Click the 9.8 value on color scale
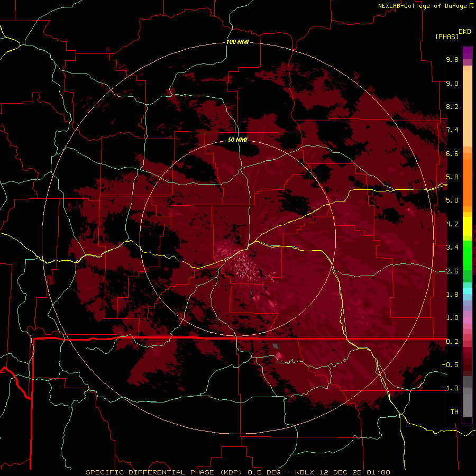Screen dimensions: 476x476 pos(452,59)
